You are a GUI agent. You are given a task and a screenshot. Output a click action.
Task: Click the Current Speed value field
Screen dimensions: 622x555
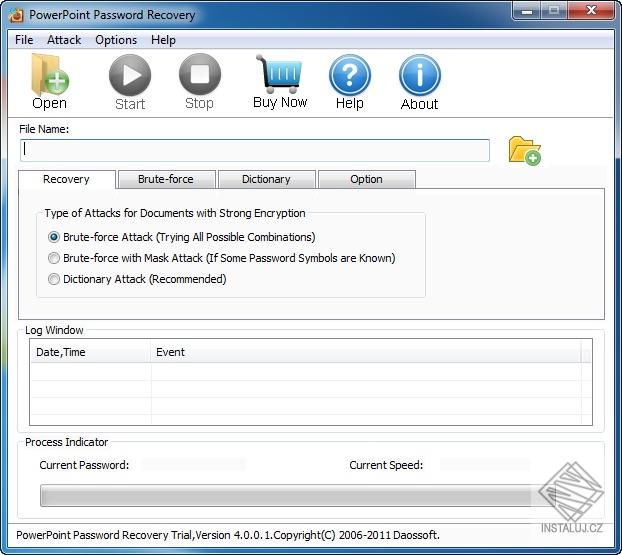click(485, 465)
